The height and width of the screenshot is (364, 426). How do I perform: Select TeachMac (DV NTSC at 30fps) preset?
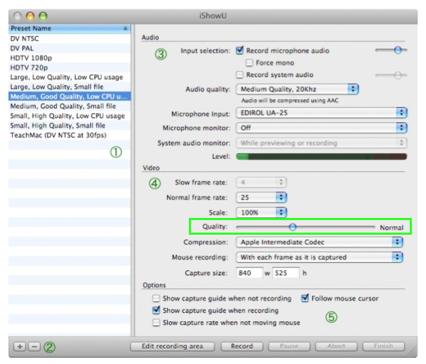[69, 135]
